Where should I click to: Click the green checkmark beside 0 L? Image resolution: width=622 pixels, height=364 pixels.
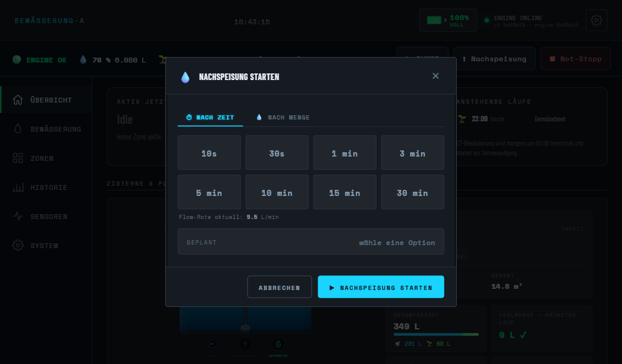tap(523, 335)
